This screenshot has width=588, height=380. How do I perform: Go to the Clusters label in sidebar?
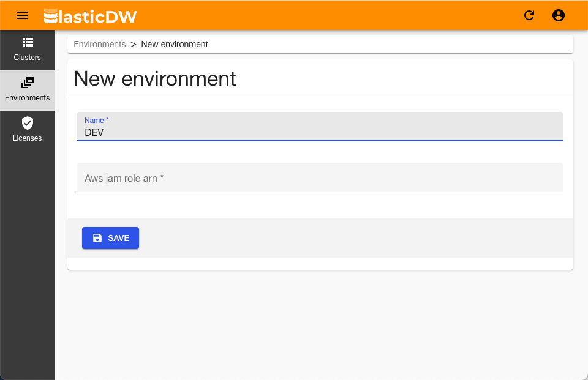coord(28,58)
